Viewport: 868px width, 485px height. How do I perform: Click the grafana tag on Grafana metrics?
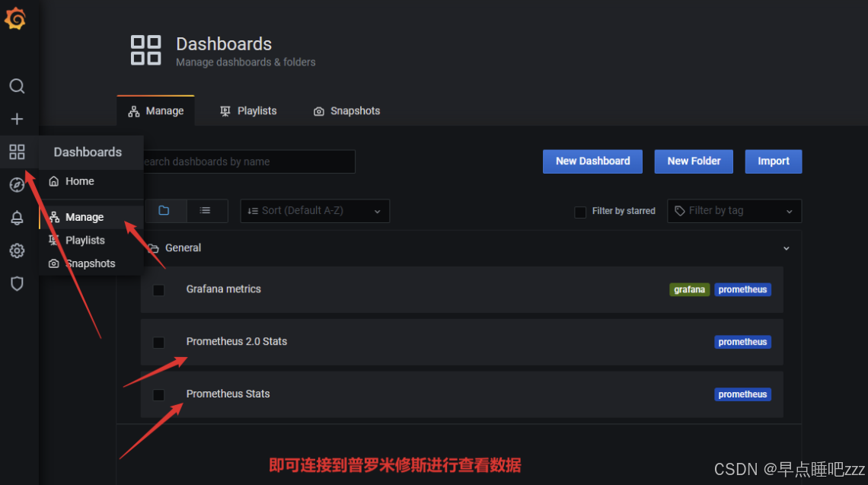[689, 289]
